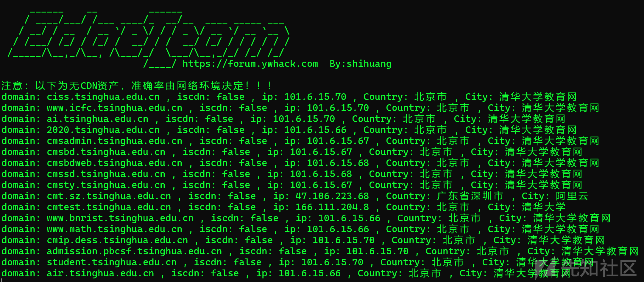Open the forum.ywhack.com URL in banner
This screenshot has width=644, height=282.
250,64
